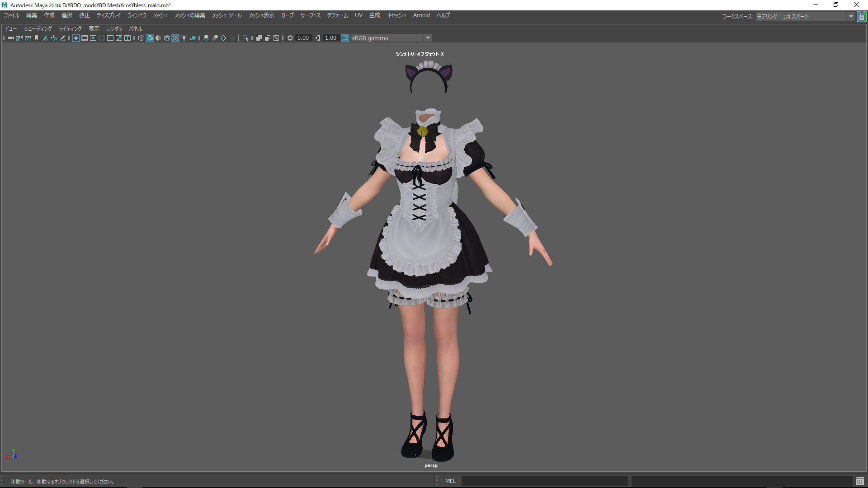Click the MEL script language button
The height and width of the screenshot is (488, 868).
450,481
